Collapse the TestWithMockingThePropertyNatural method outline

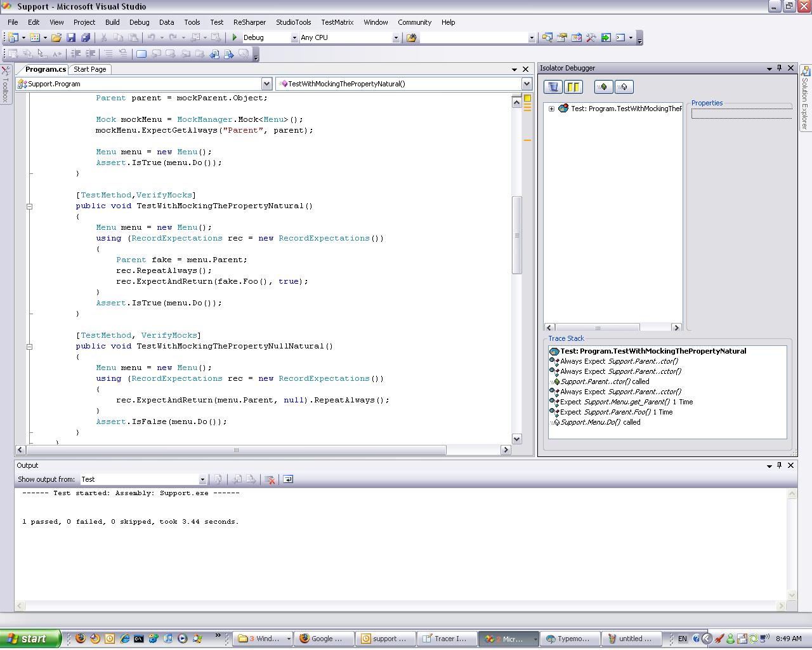(29, 206)
